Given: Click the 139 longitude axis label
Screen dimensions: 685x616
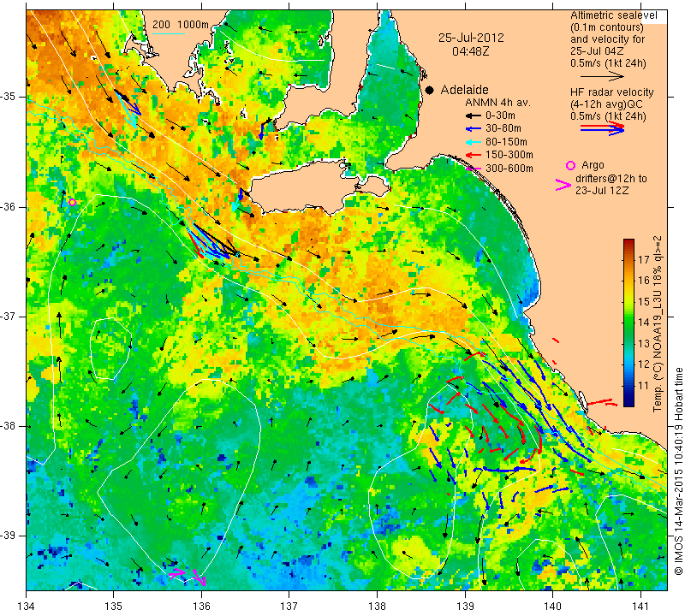Looking at the screenshot, I should click(465, 607).
